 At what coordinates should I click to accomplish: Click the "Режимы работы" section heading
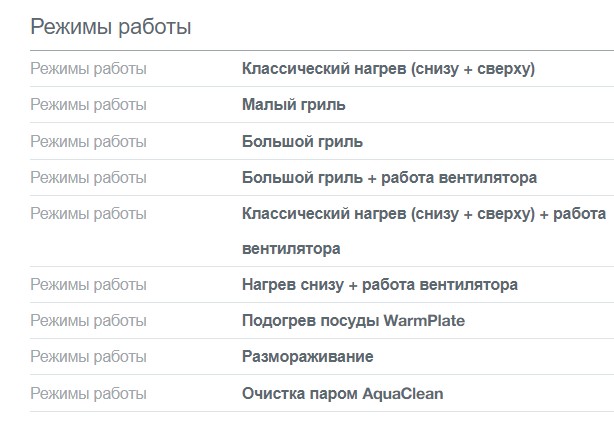click(110, 27)
